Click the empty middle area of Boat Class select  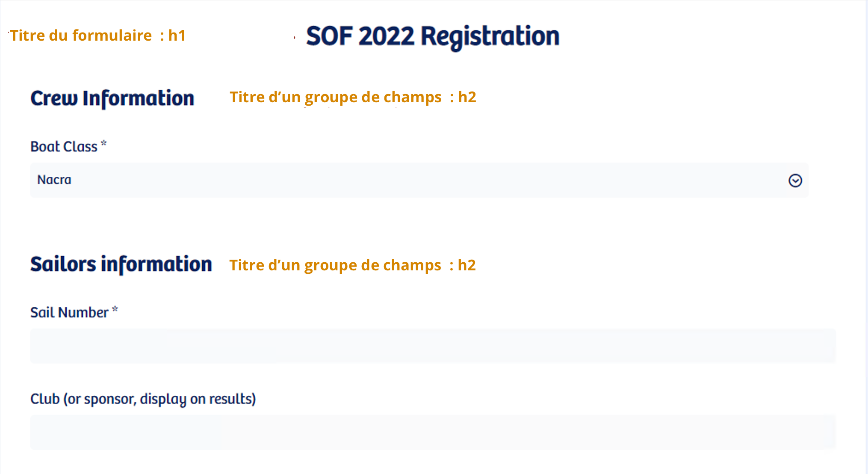click(x=419, y=180)
